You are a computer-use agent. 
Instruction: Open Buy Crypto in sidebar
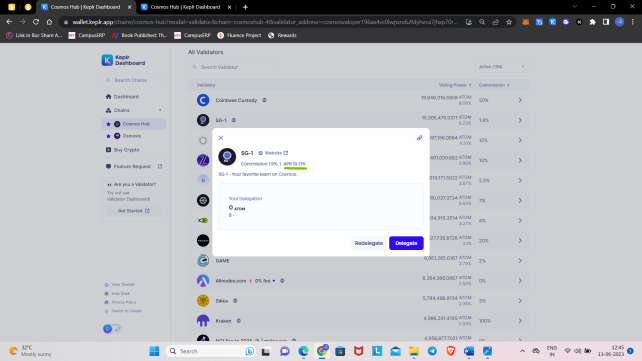(122, 150)
